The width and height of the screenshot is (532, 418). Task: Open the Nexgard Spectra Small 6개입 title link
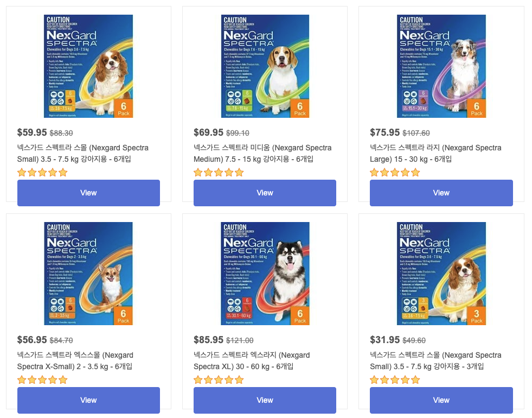point(83,153)
